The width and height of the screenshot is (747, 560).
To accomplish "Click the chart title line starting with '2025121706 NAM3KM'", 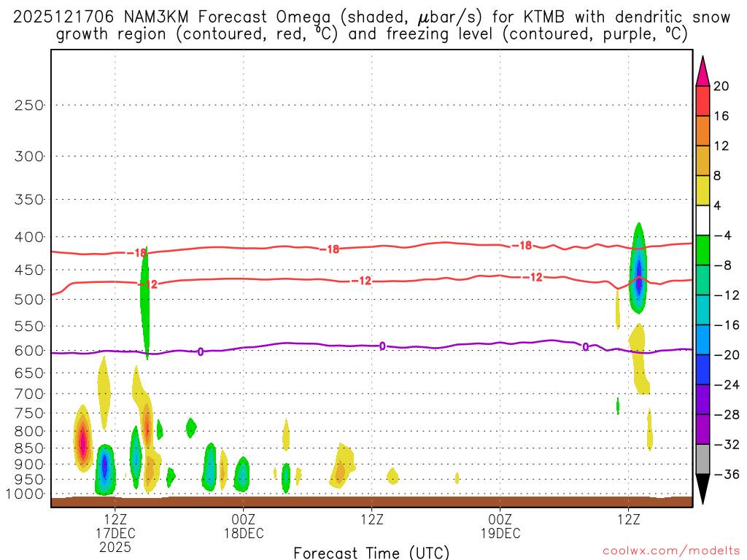I will click(x=371, y=17).
